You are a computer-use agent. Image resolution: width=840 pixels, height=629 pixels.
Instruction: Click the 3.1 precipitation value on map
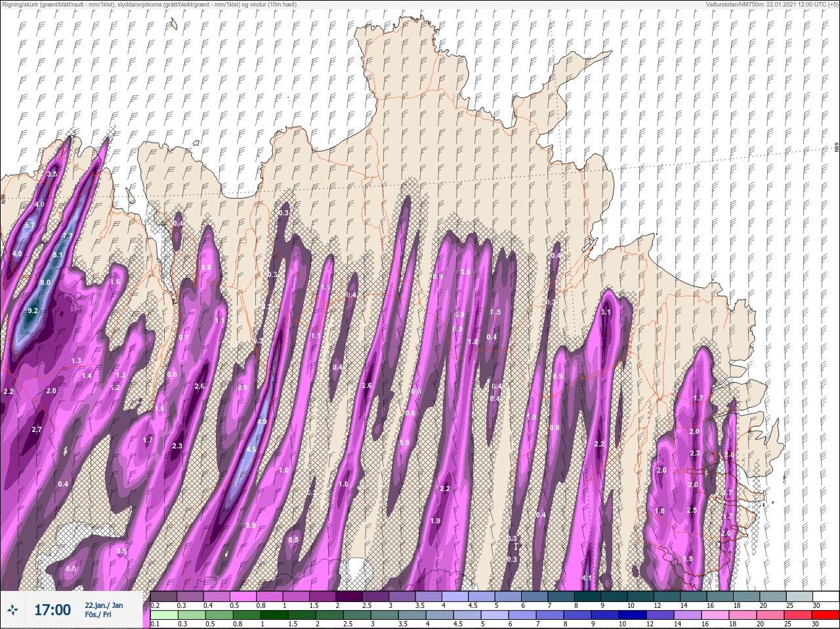[x=606, y=312]
